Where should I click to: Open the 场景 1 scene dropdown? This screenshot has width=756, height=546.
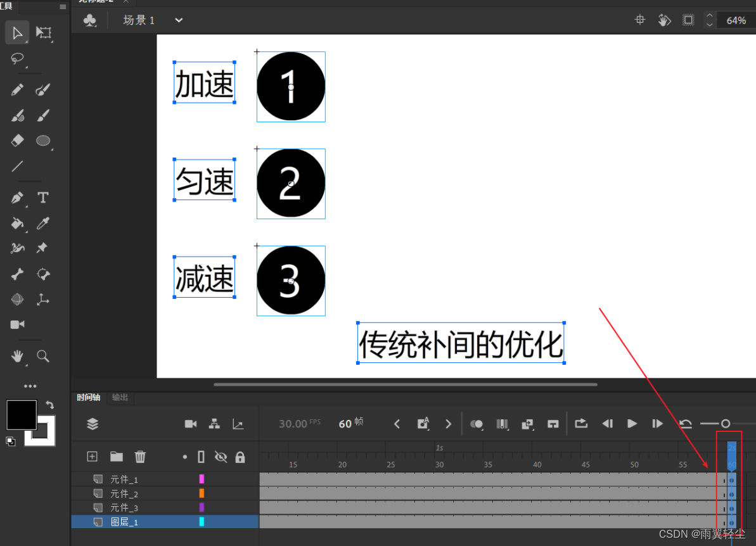179,20
